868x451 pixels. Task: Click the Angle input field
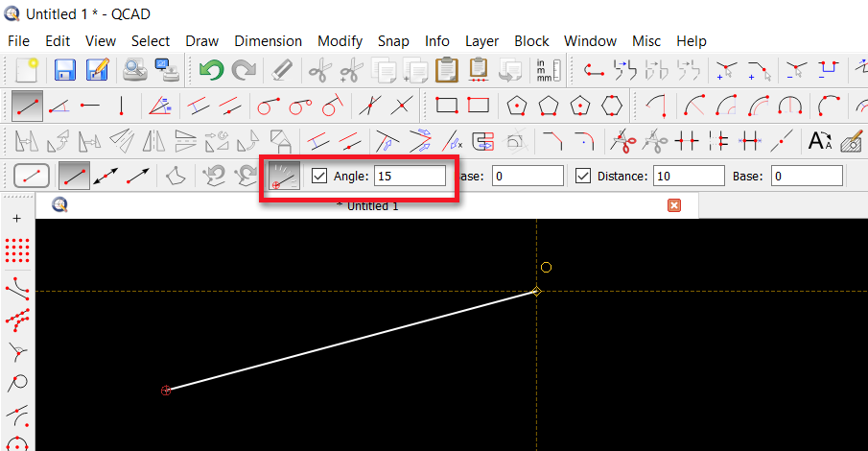click(410, 177)
